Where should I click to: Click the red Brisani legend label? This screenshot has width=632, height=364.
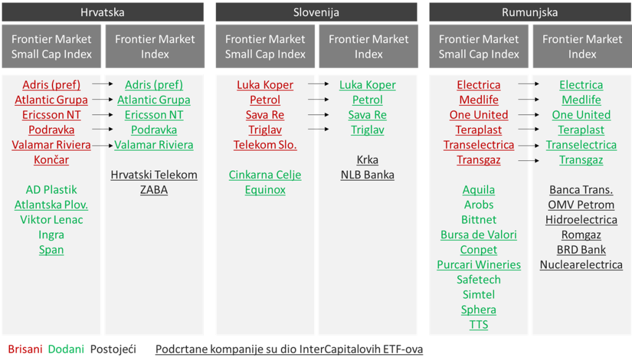tap(25, 349)
